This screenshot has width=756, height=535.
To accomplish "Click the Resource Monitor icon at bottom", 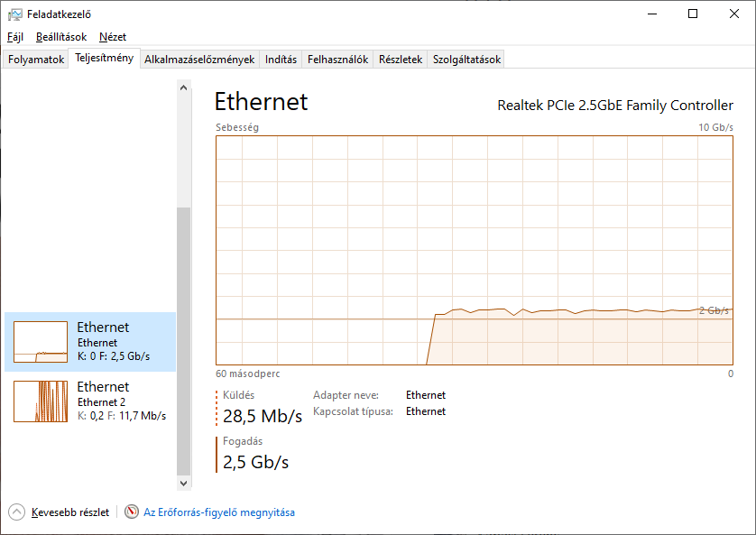I will (x=132, y=512).
